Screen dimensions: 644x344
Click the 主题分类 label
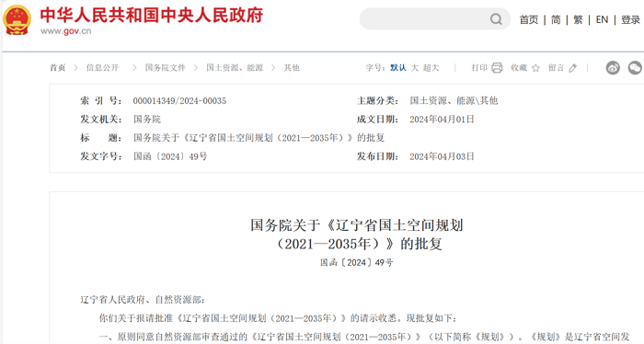[x=377, y=101]
